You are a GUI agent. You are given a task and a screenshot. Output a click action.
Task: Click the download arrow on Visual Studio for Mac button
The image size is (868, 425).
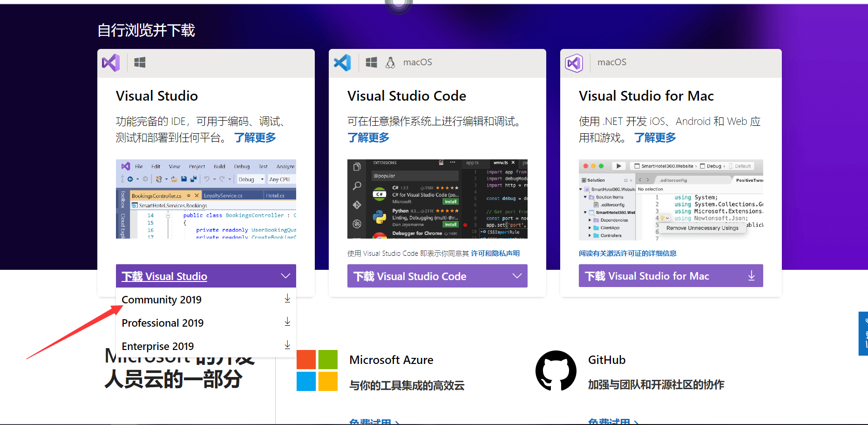[x=751, y=276]
